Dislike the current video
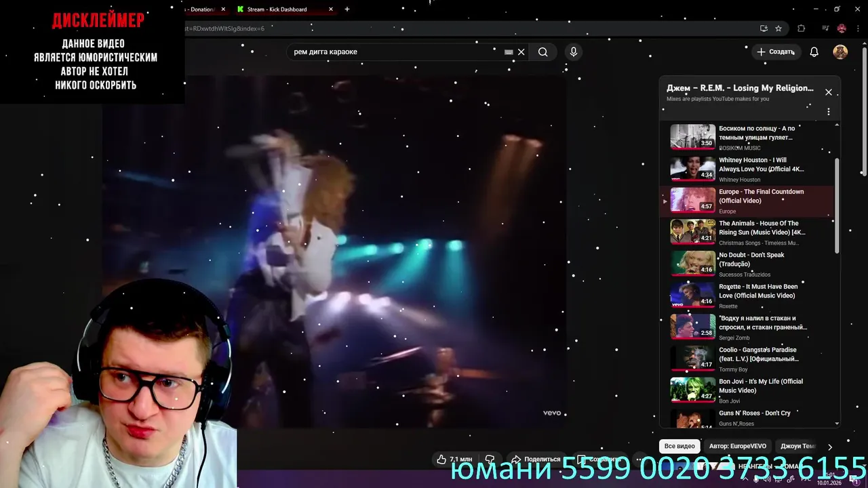This screenshot has height=488, width=868. coord(490,460)
